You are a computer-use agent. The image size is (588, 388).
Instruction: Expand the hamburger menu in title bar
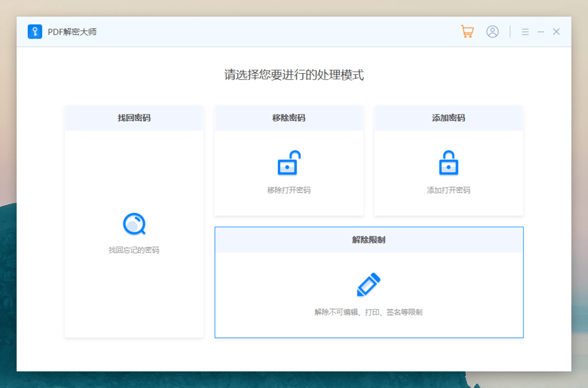pos(525,32)
